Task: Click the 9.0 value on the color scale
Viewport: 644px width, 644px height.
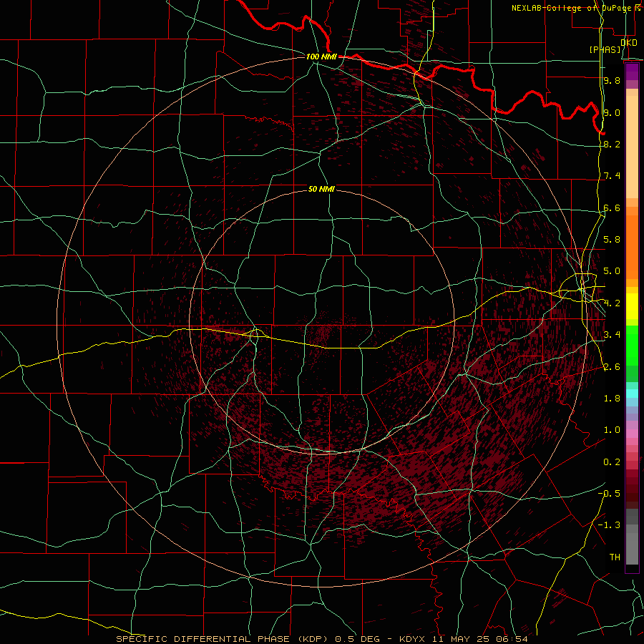Action: pyautogui.click(x=612, y=112)
